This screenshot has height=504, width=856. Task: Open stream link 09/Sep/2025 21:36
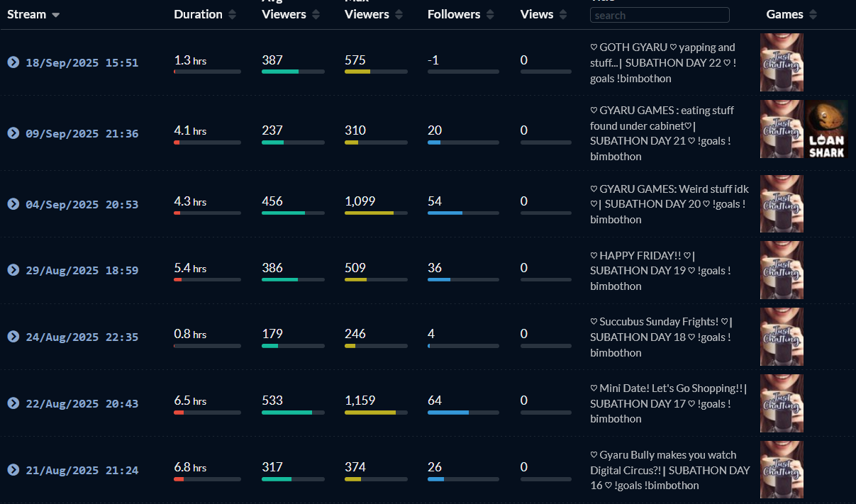[x=82, y=133]
